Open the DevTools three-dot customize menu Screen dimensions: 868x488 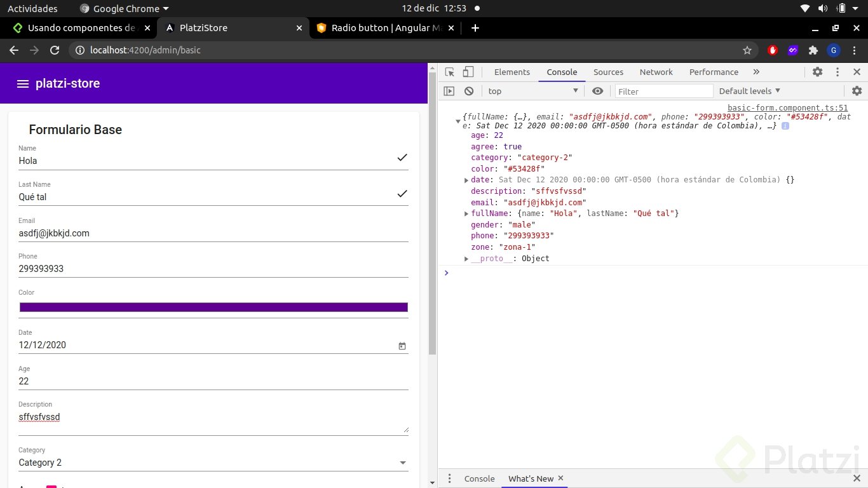point(837,72)
